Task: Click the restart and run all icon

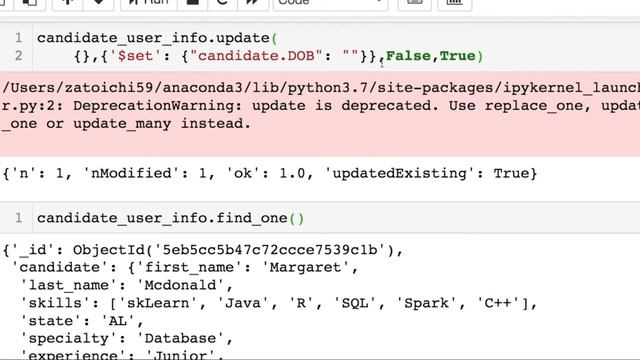Action: (x=253, y=2)
